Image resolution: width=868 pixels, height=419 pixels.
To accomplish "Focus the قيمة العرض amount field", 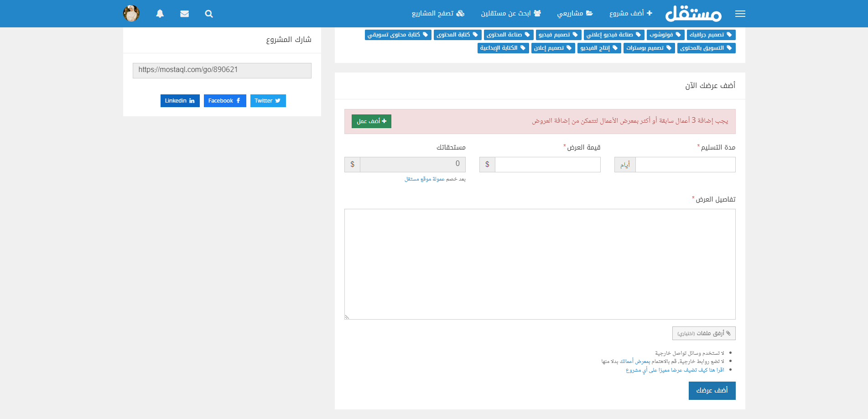I will (548, 165).
